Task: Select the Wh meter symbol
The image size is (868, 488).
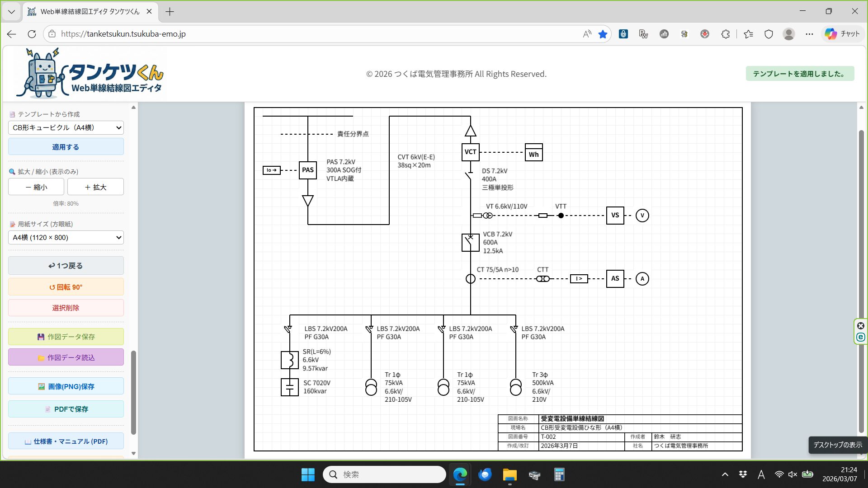Action: click(x=533, y=153)
